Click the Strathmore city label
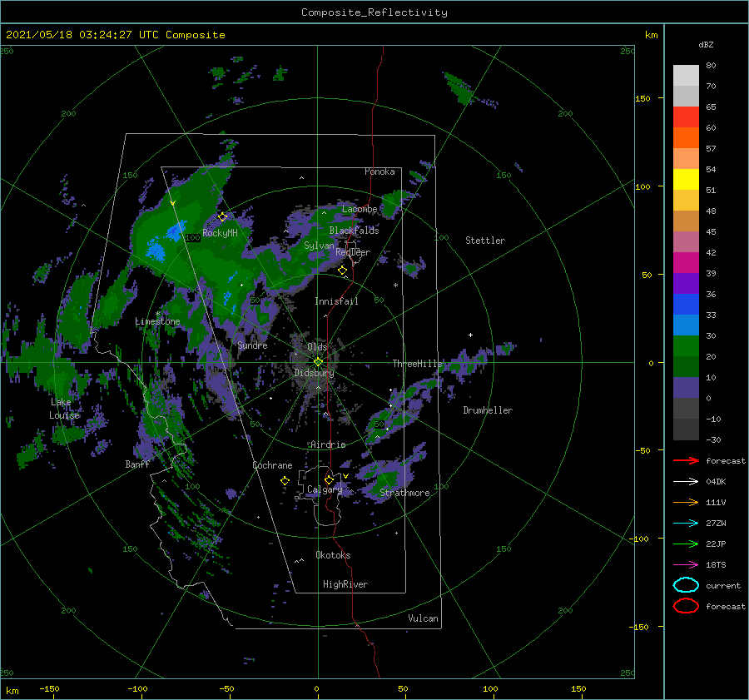 404,493
